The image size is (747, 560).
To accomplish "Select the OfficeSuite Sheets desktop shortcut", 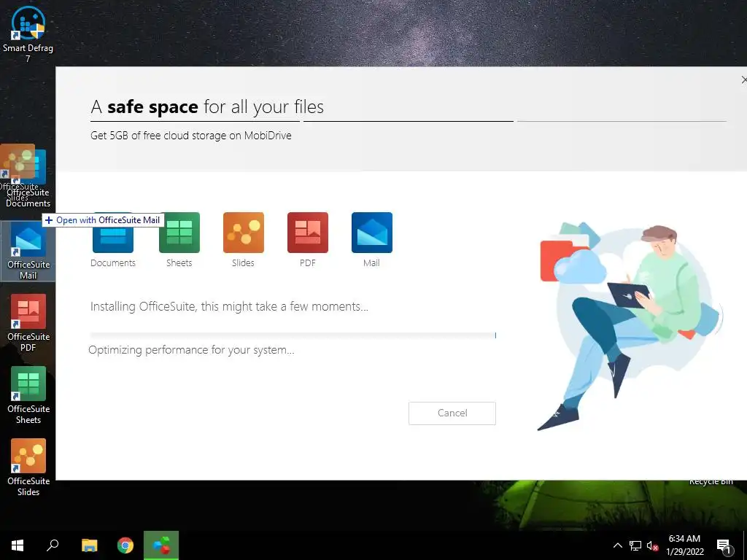I will pos(28,396).
